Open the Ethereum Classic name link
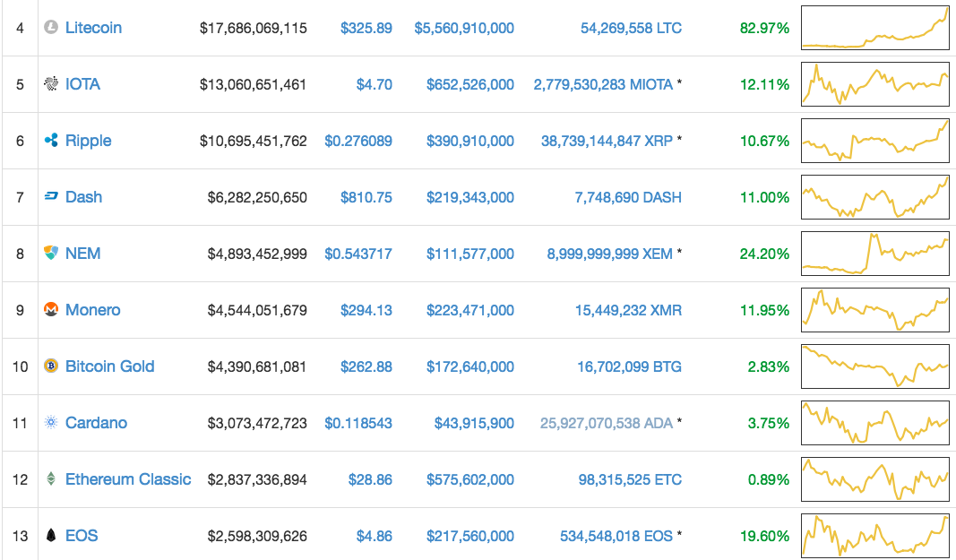The width and height of the screenshot is (956, 560). [128, 478]
